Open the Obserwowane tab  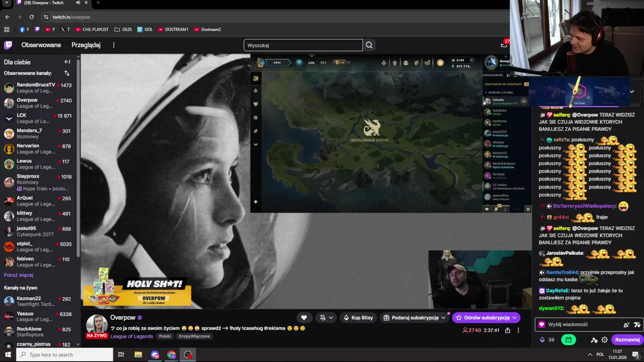coord(41,45)
